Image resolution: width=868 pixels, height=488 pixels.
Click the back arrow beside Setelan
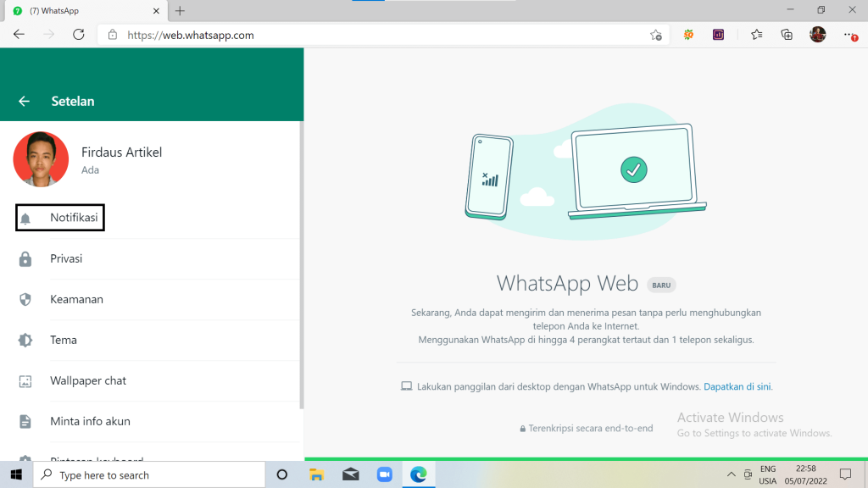click(x=24, y=102)
